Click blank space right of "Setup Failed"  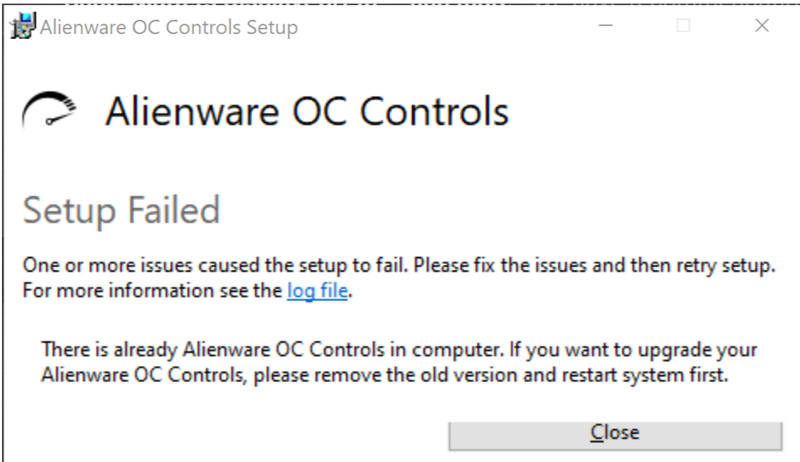point(500,211)
